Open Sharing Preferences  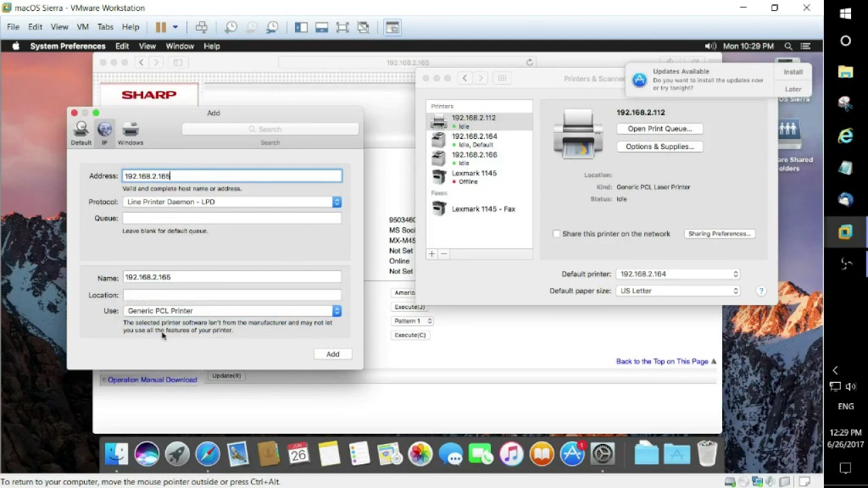(719, 234)
